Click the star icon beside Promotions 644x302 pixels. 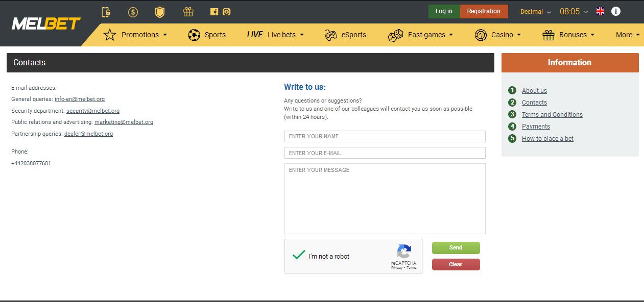[110, 35]
